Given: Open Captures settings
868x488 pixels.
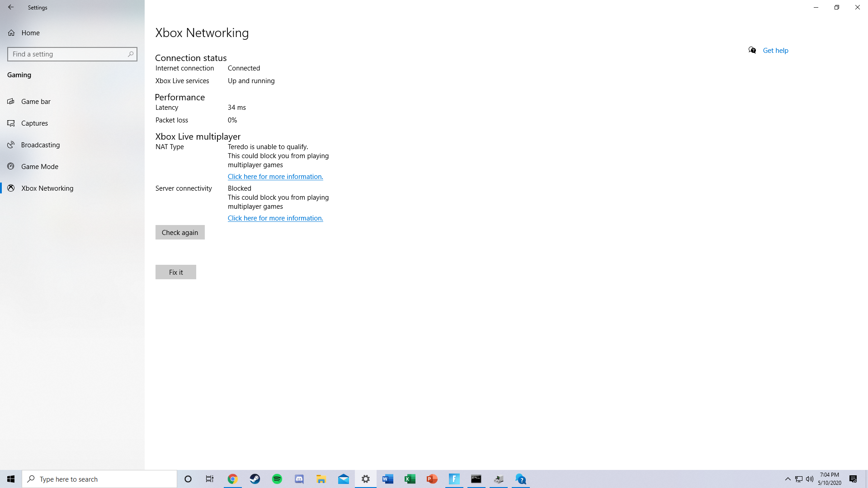Looking at the screenshot, I should [72, 123].
